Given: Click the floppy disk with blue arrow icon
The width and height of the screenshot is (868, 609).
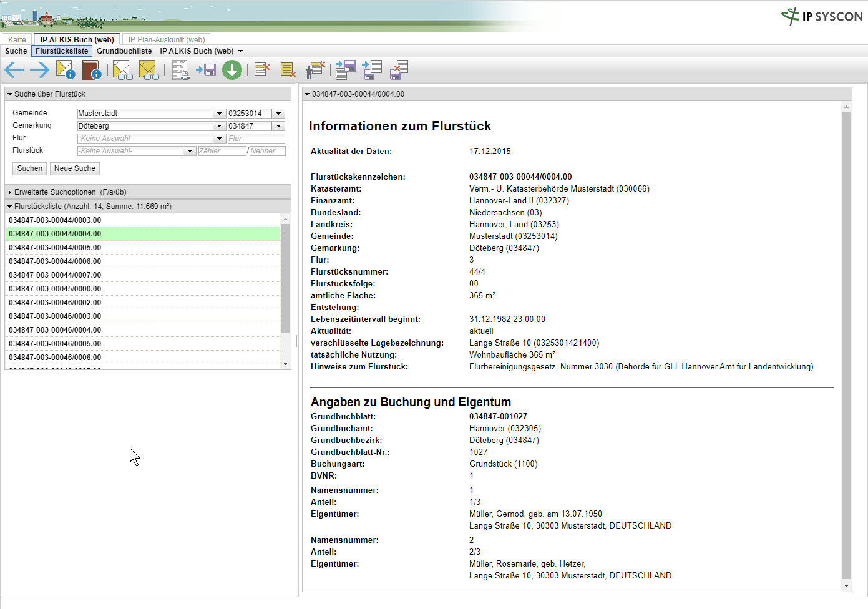Looking at the screenshot, I should coord(206,70).
